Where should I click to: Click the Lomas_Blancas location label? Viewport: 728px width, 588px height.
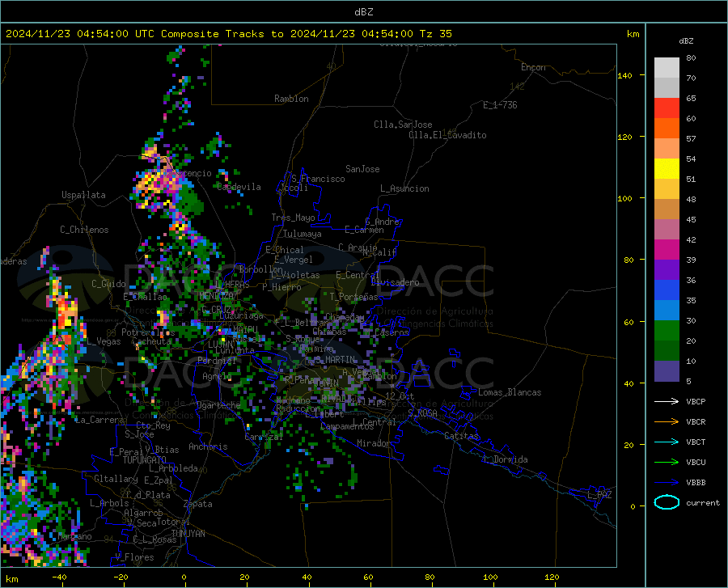510,392
